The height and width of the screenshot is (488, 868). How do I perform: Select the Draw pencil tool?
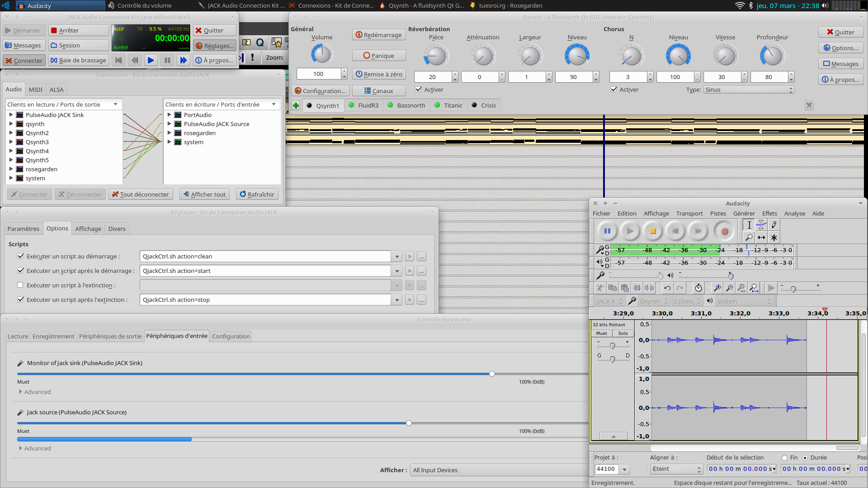point(774,225)
